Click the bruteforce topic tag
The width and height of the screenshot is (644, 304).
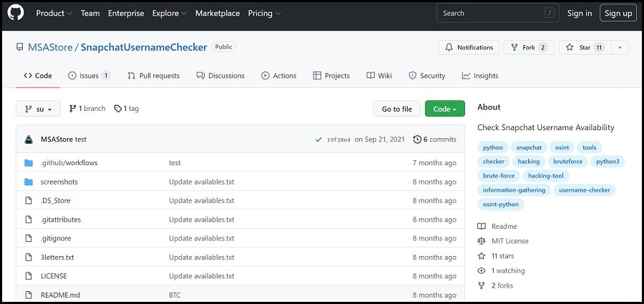coord(568,162)
